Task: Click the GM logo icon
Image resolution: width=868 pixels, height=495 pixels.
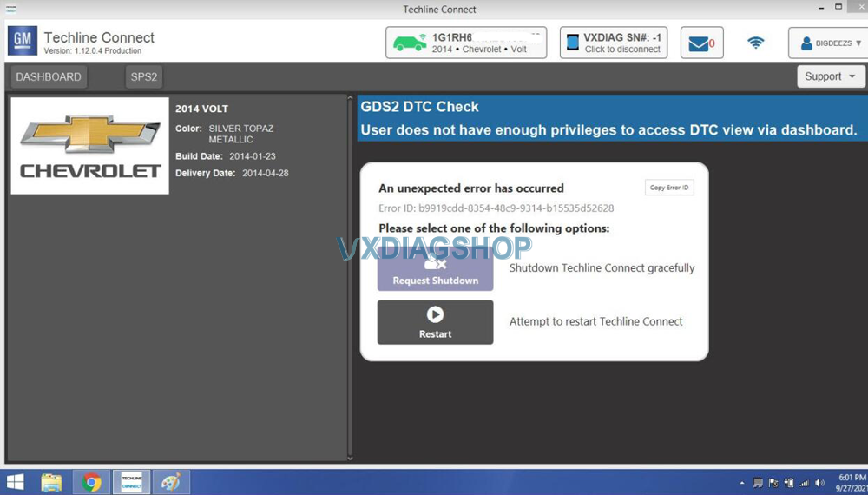Action: (x=23, y=41)
